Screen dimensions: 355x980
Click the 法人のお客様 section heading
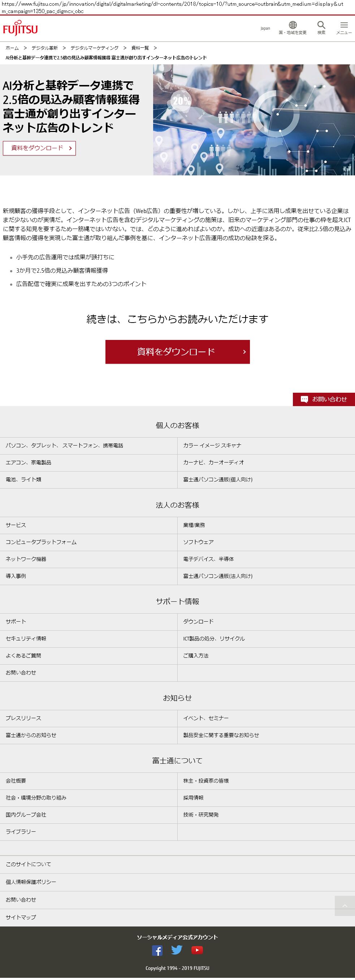click(178, 505)
